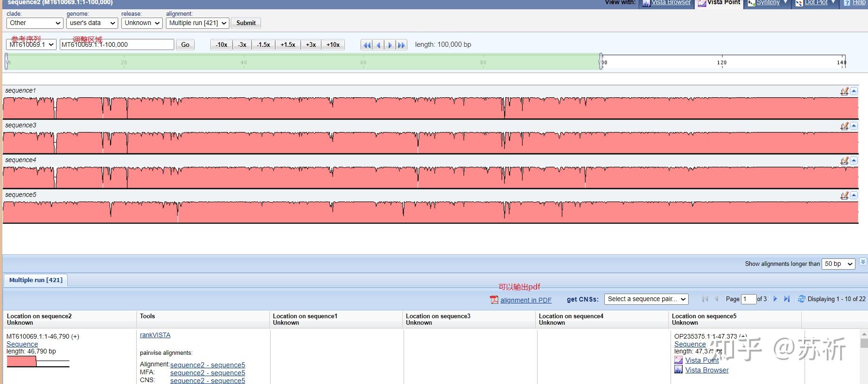Select the Vista Point view tab
Image resolution: width=868 pixels, height=384 pixels.
[719, 3]
